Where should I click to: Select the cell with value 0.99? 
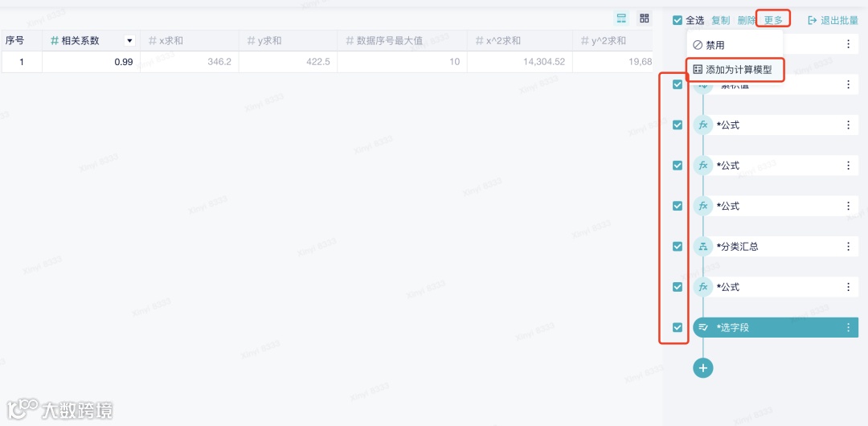click(x=92, y=62)
